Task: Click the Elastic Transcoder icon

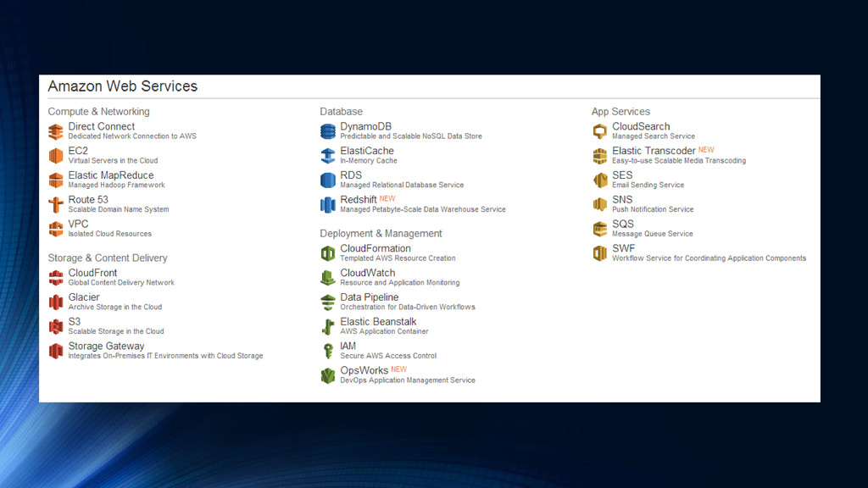Action: (599, 156)
